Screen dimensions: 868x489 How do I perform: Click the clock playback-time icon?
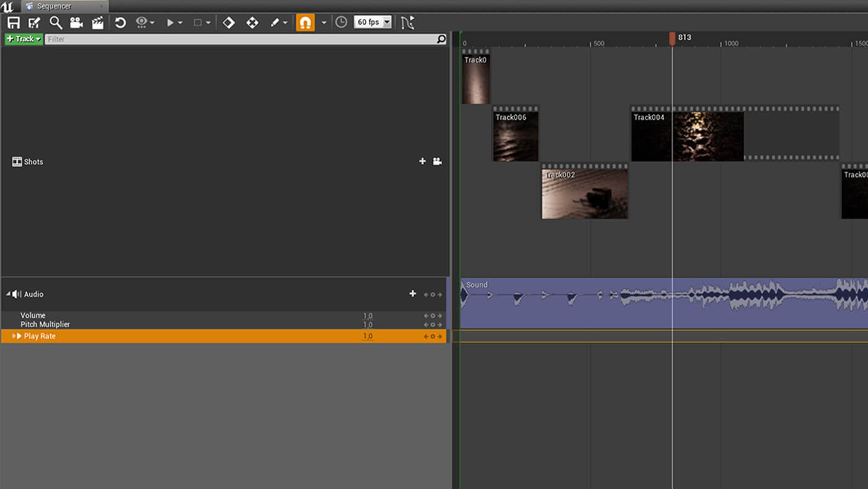342,22
